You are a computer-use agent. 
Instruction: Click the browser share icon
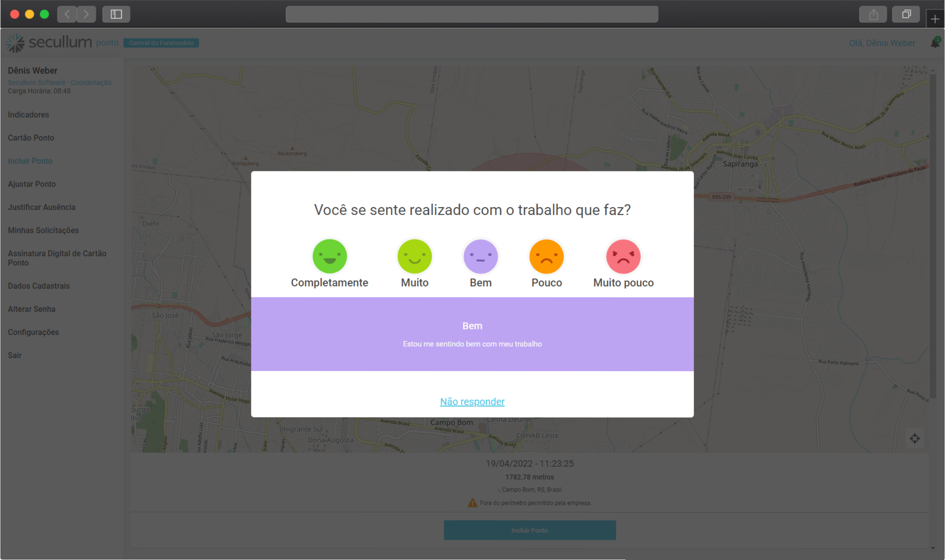pos(873,14)
